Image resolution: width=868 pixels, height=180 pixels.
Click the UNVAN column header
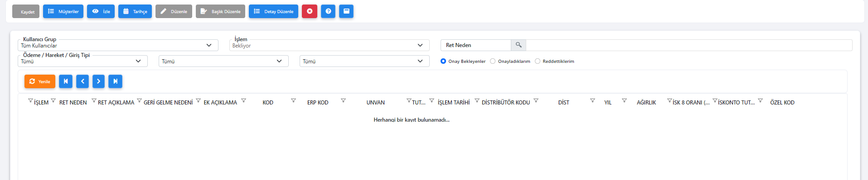coord(376,103)
